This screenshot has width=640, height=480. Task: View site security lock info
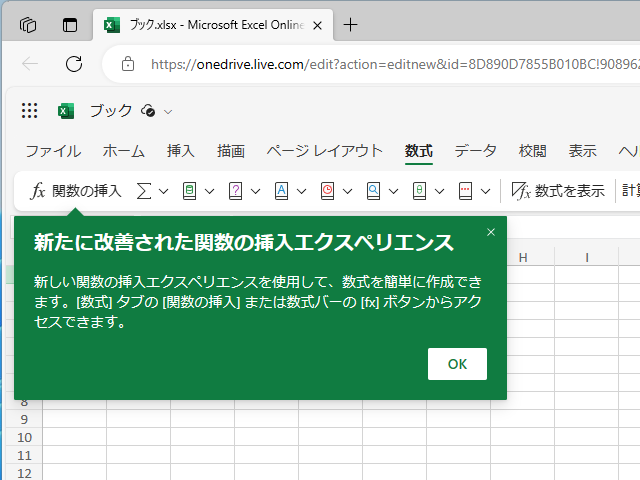(128, 64)
